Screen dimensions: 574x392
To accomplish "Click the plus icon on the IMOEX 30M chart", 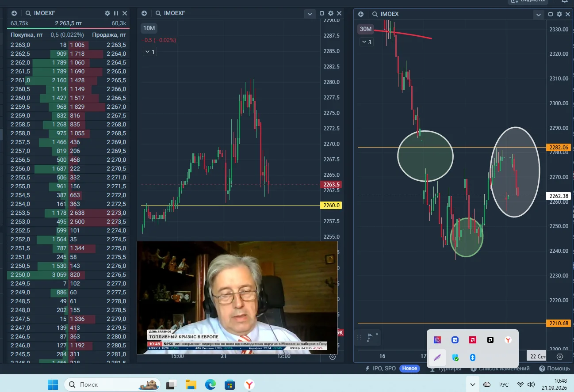I will (x=361, y=14).
